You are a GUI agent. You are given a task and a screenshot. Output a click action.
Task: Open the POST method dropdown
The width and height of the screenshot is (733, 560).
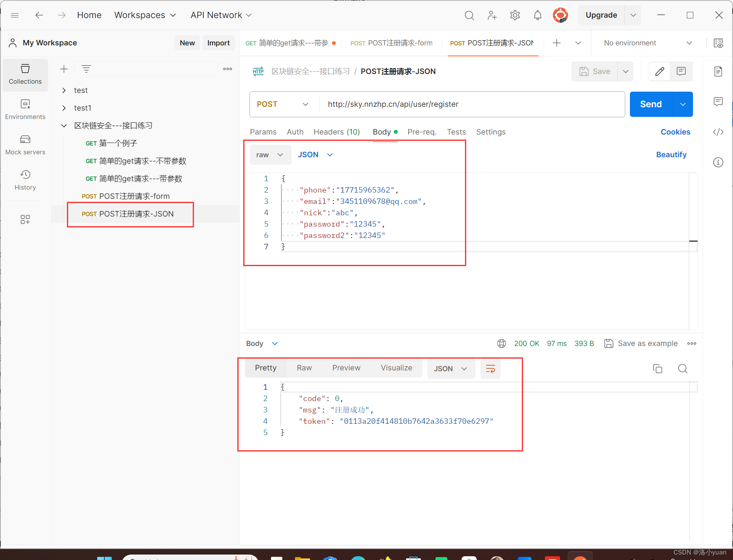tap(282, 104)
